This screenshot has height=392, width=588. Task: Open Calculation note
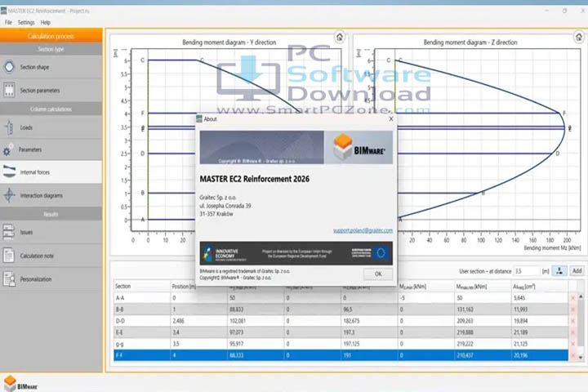coord(51,256)
